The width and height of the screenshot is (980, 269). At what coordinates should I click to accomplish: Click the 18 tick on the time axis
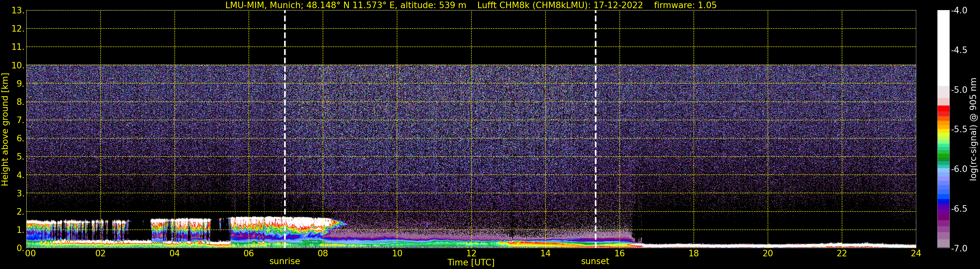tap(694, 253)
